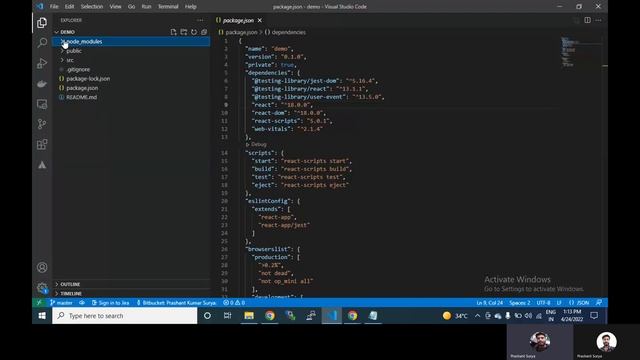
Task: Close the package.json editor tab
Action: point(260,20)
